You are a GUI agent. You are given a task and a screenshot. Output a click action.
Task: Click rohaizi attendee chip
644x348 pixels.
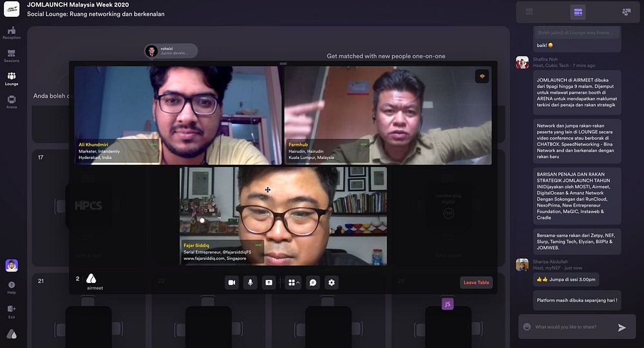[171, 51]
